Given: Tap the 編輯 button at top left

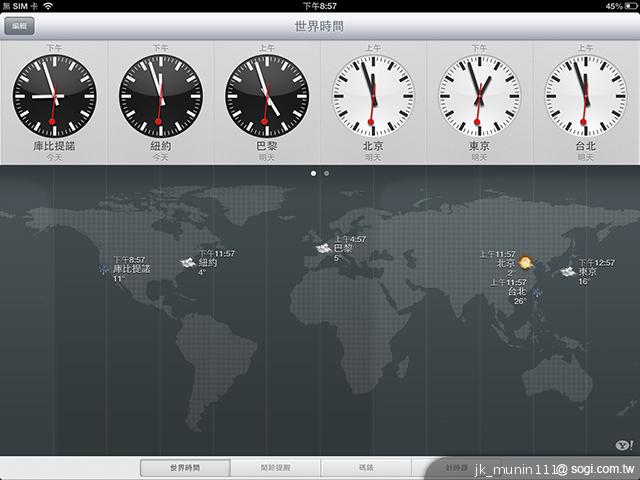Looking at the screenshot, I should click(19, 26).
